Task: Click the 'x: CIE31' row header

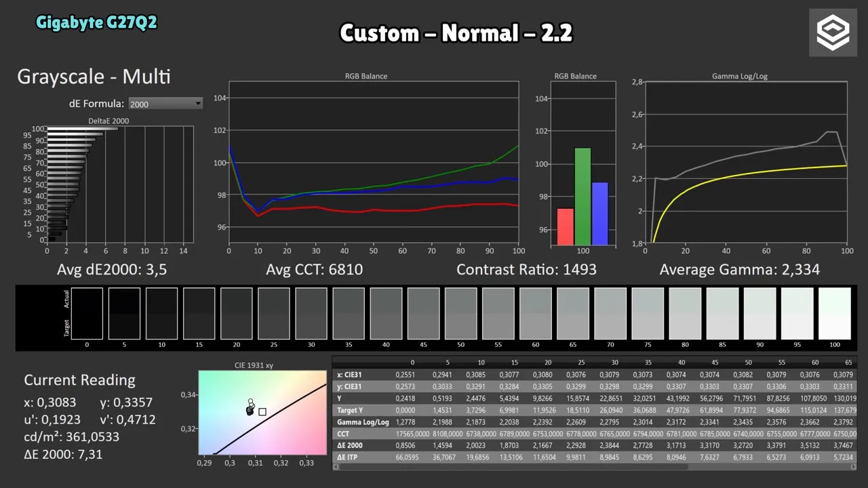Action: (x=363, y=374)
